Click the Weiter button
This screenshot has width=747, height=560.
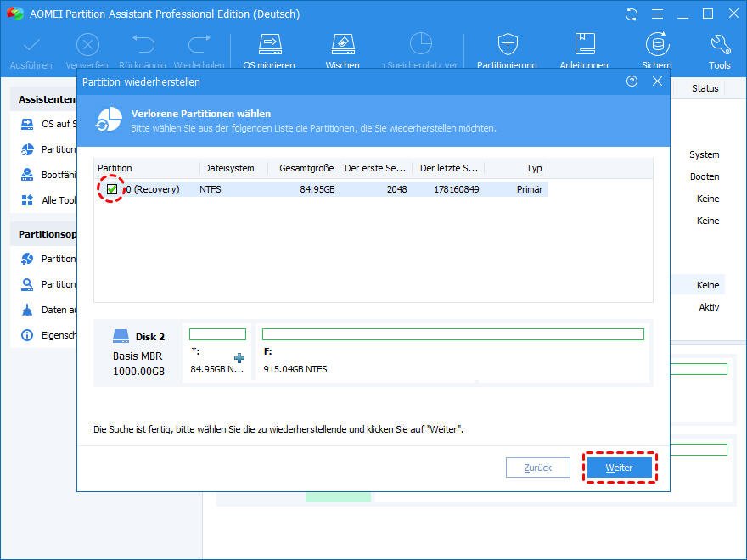[620, 468]
